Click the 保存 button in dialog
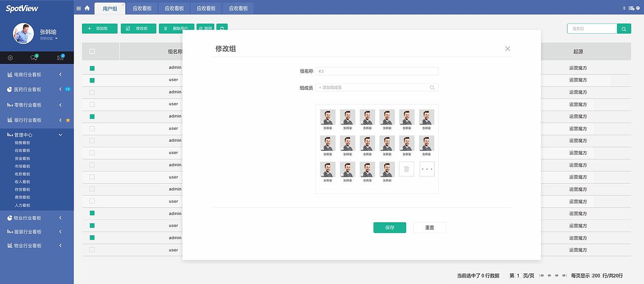The width and height of the screenshot is (644, 284). tap(389, 228)
